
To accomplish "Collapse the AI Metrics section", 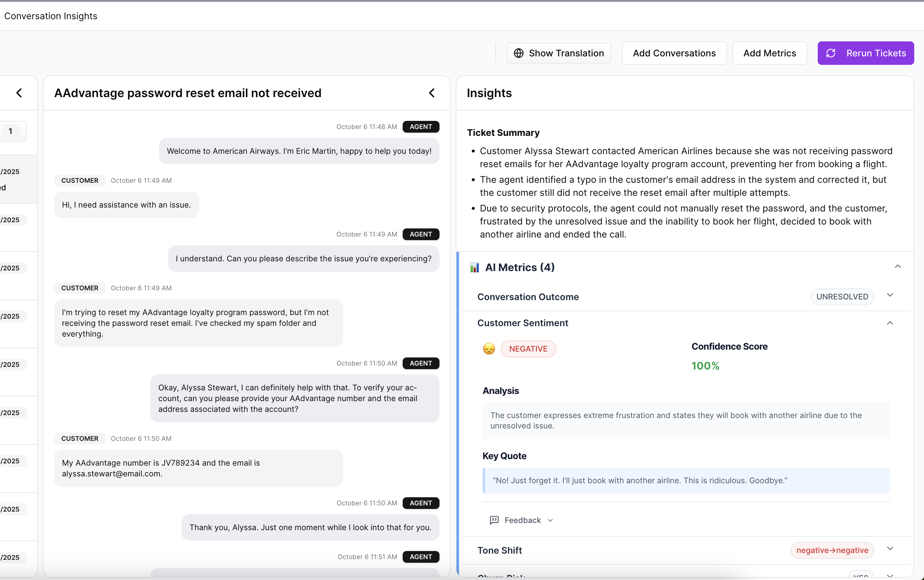I will point(898,266).
